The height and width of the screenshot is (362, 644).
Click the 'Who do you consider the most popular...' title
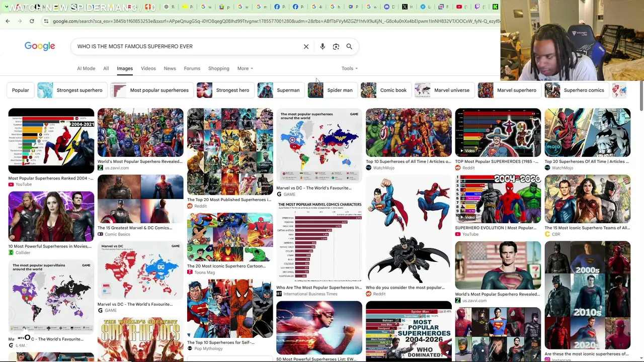pos(405,288)
